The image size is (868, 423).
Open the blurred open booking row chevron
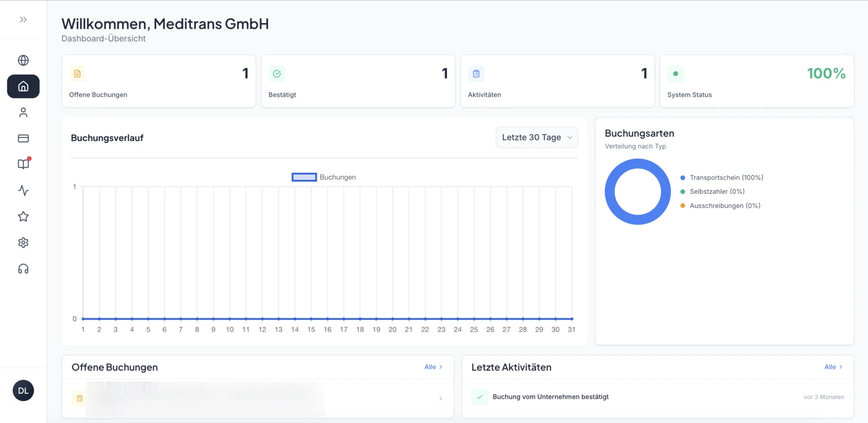pyautogui.click(x=441, y=399)
